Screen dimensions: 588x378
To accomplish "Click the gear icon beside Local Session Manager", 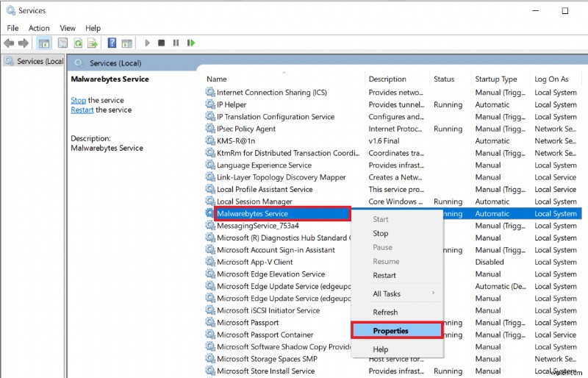I will (x=210, y=202).
